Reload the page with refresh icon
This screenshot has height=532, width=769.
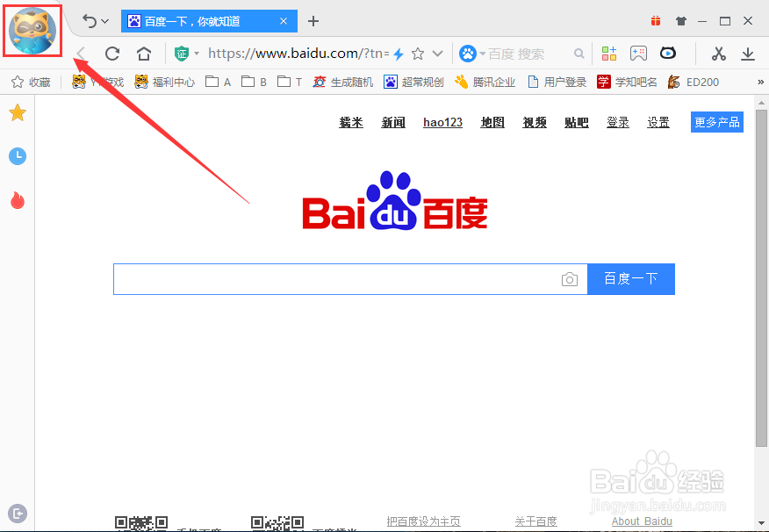[112, 54]
